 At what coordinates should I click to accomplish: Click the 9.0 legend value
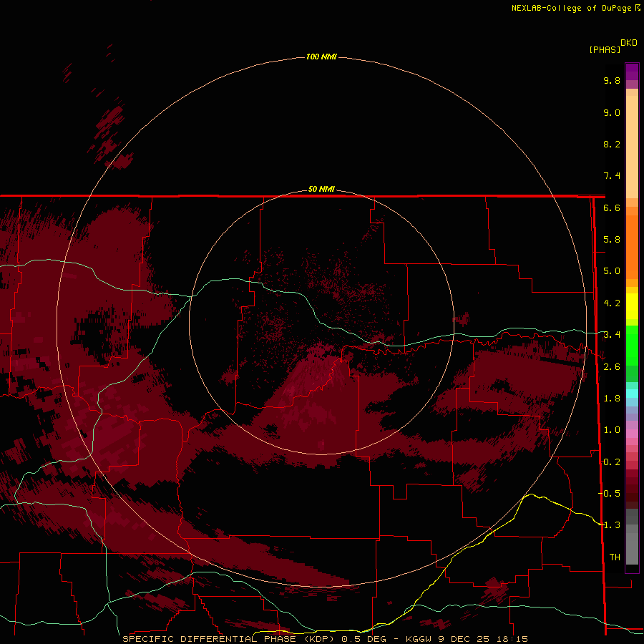612,112
